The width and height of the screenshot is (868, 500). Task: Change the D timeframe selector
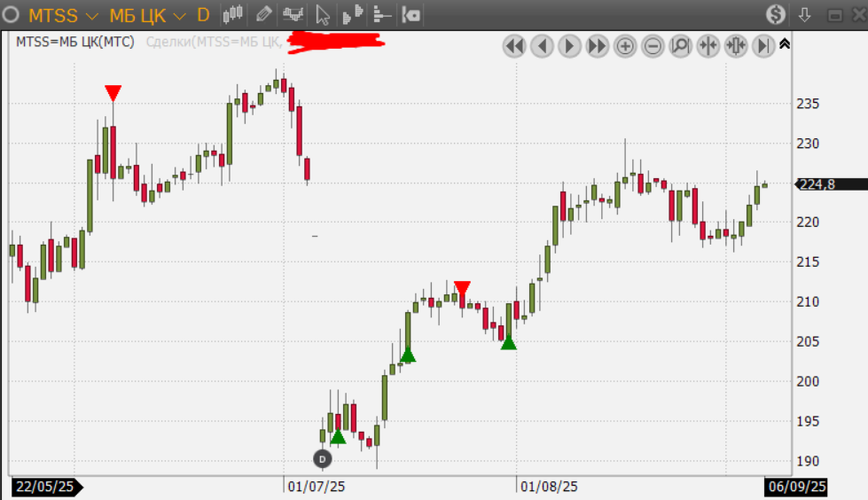[203, 16]
